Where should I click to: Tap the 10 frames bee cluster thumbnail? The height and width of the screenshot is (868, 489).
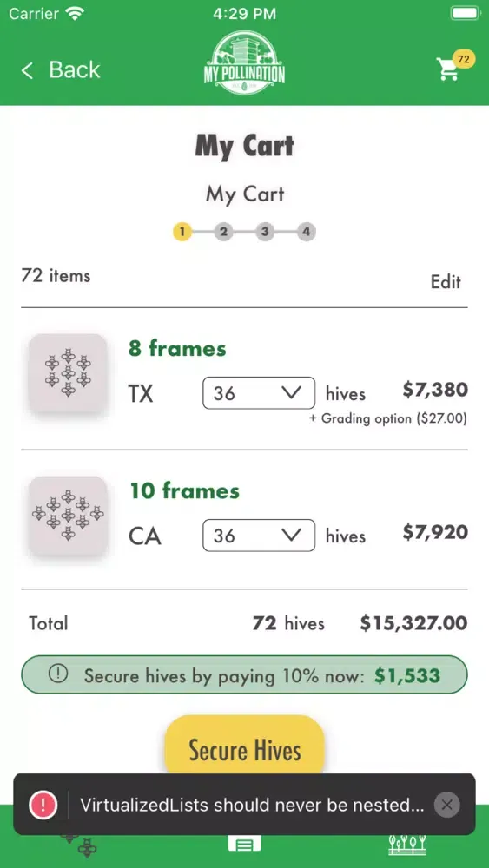point(68,516)
